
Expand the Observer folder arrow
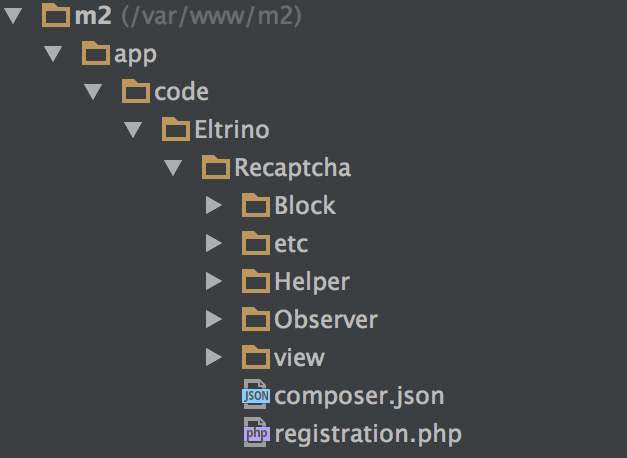point(212,319)
